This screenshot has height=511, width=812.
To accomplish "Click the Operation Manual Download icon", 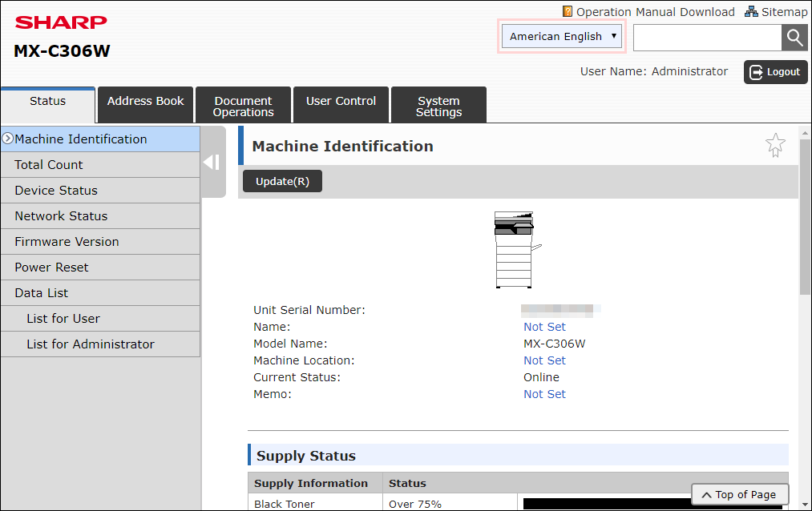I will 568,11.
